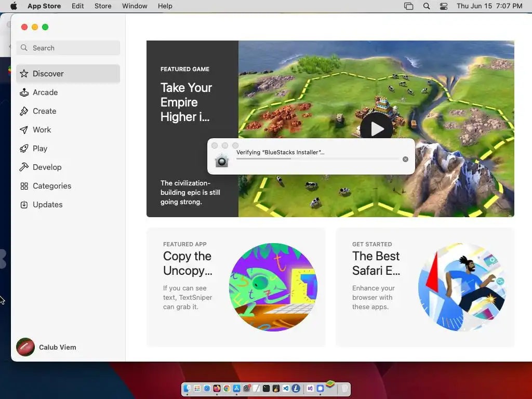
Task: Cancel verifying BlueStacks Installer
Action: [405, 159]
